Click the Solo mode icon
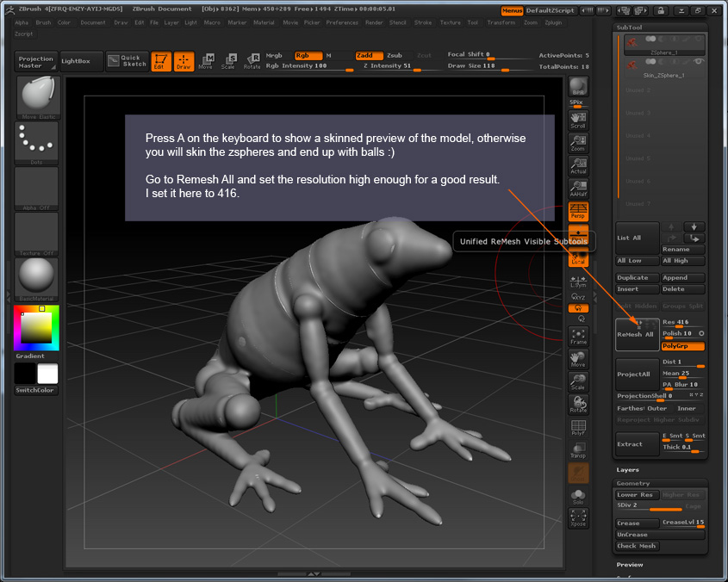Viewport: 728px width, 582px height. (x=578, y=497)
